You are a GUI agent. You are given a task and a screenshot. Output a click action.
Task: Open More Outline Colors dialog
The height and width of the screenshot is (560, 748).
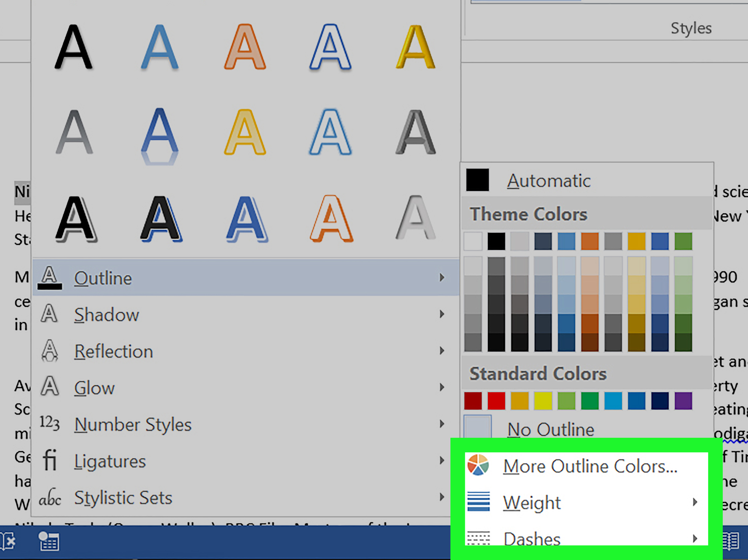pos(590,465)
